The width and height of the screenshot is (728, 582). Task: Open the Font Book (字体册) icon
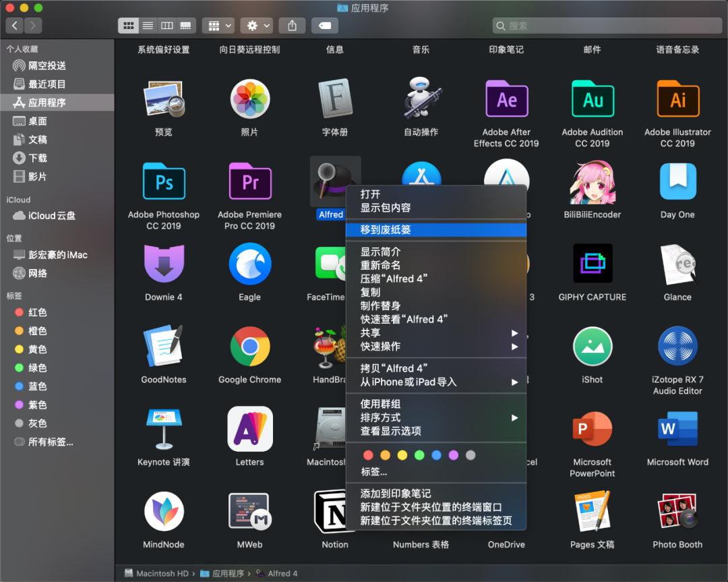pyautogui.click(x=335, y=98)
